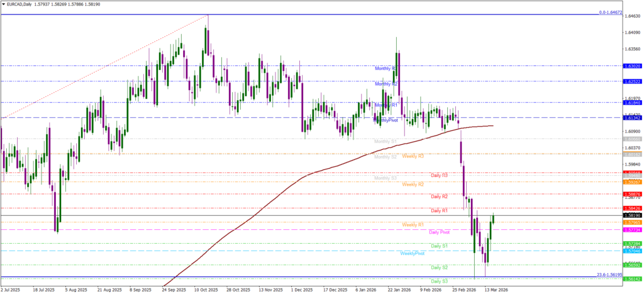Viewport: 644px width, 294px height.
Task: Click the Monthly S1 level label
Action: tap(386, 142)
